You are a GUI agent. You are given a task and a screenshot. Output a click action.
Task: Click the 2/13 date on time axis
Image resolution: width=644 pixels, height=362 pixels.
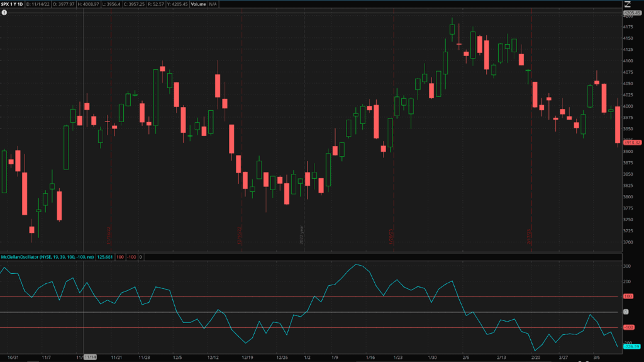[x=501, y=358]
